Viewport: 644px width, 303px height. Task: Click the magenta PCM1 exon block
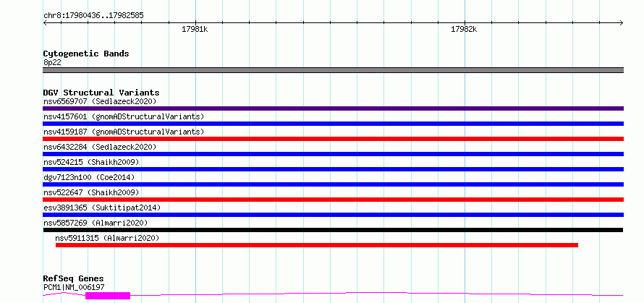[x=108, y=296]
